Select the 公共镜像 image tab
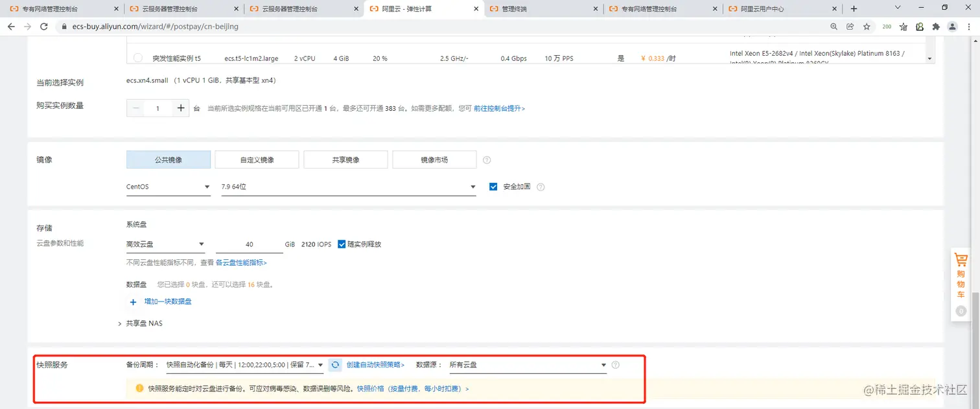Screen dimensions: 980x409 coord(169,159)
